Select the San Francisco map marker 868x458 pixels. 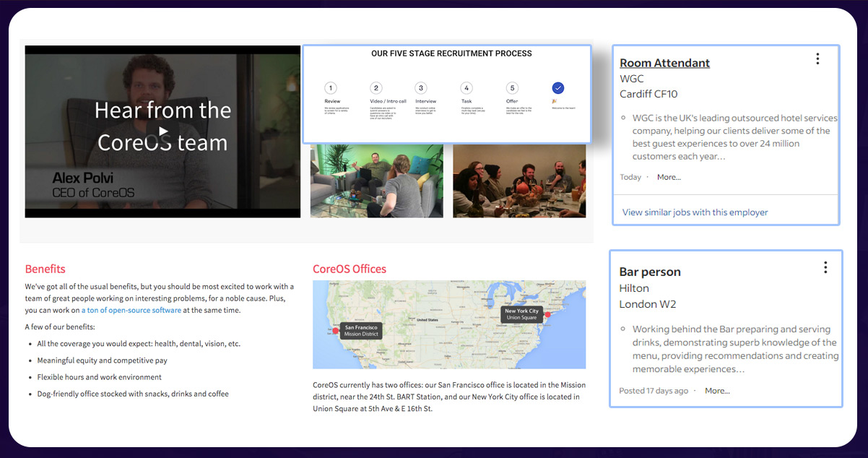[x=335, y=331]
